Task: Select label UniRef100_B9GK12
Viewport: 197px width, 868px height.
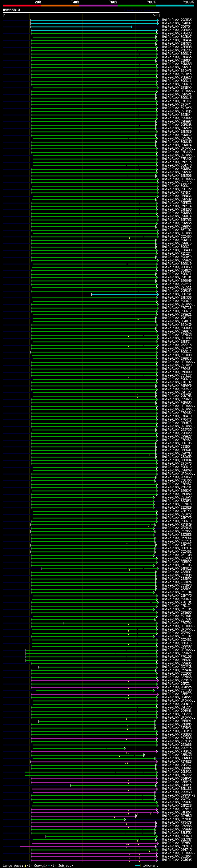Action: [x=176, y=352]
